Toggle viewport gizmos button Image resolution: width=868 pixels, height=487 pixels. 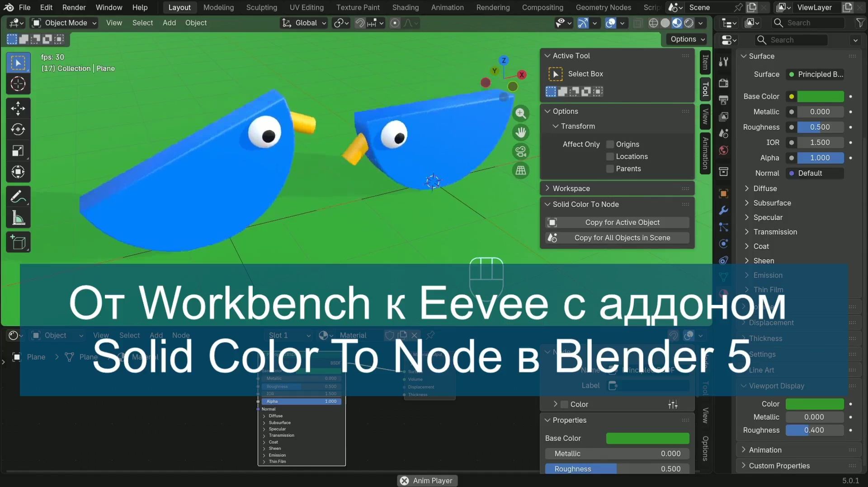pos(583,23)
